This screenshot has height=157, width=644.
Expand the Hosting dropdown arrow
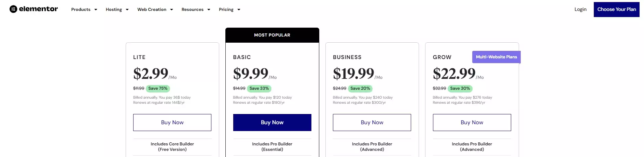(x=127, y=10)
